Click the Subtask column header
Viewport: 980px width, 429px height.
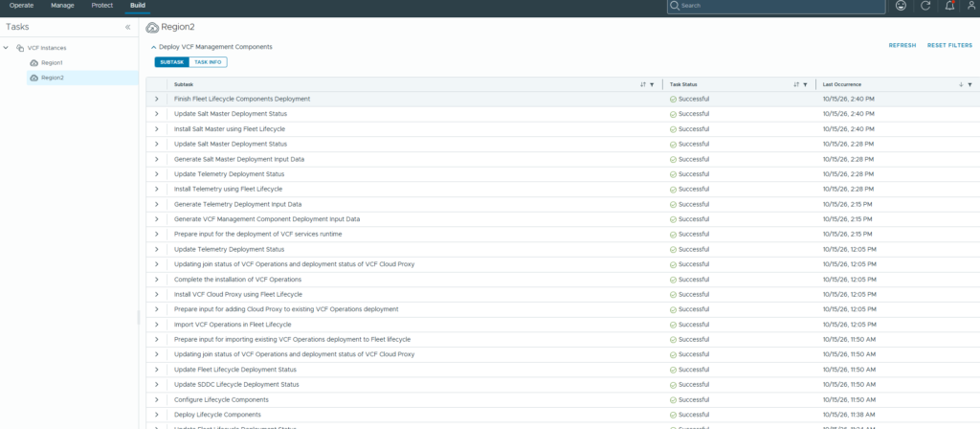click(184, 84)
